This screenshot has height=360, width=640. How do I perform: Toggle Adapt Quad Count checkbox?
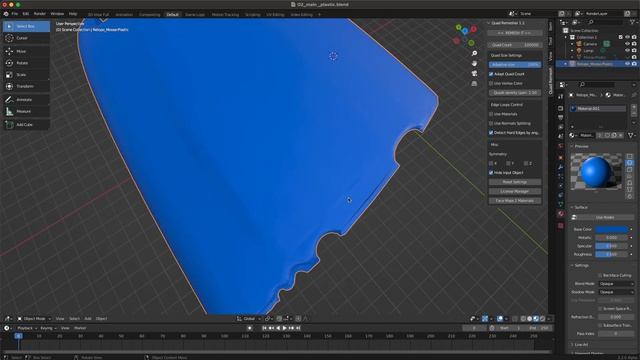[x=491, y=74]
